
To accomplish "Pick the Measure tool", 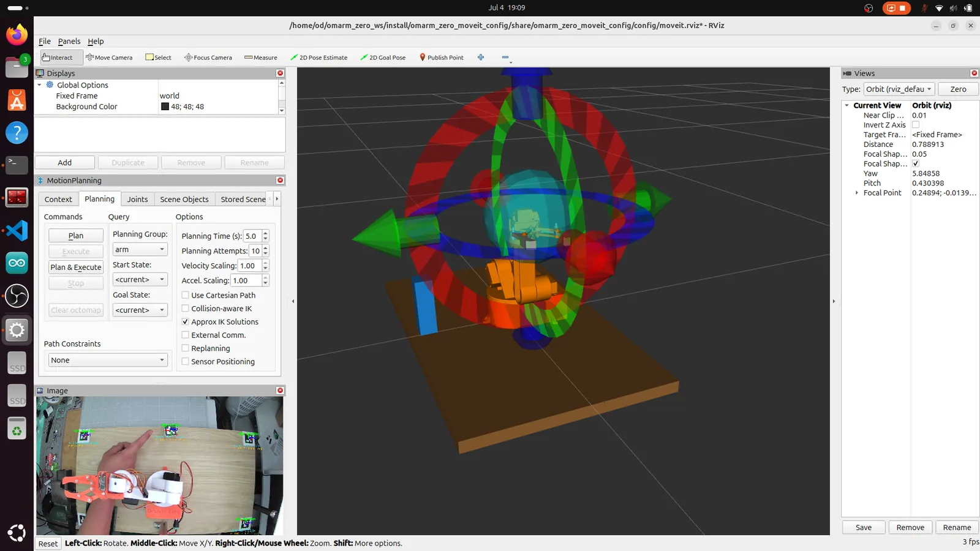I will tap(261, 58).
